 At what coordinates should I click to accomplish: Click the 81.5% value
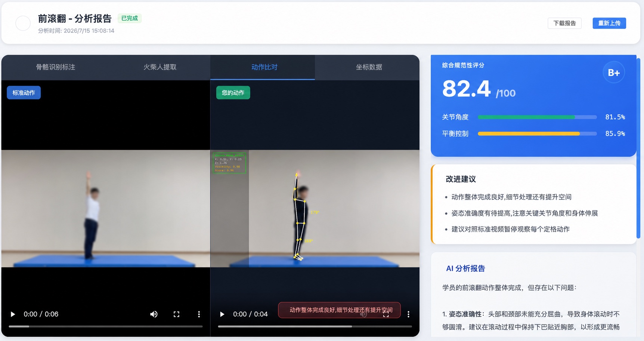[615, 117]
